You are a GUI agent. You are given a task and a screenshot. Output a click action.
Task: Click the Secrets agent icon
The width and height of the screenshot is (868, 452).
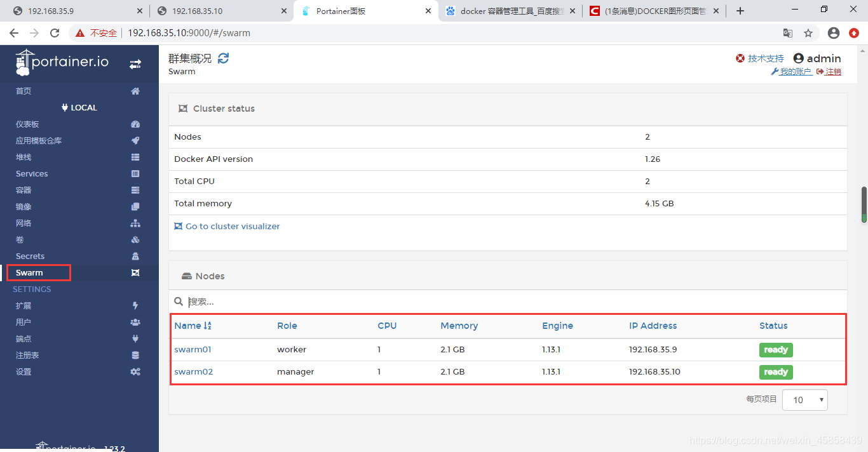(135, 256)
